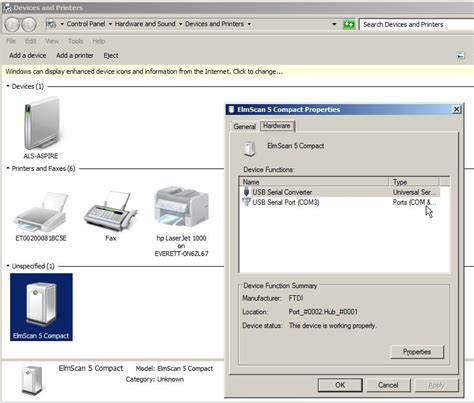474x403 pixels.
Task: Click the green refresh button beside the address bar
Action: coord(349,24)
